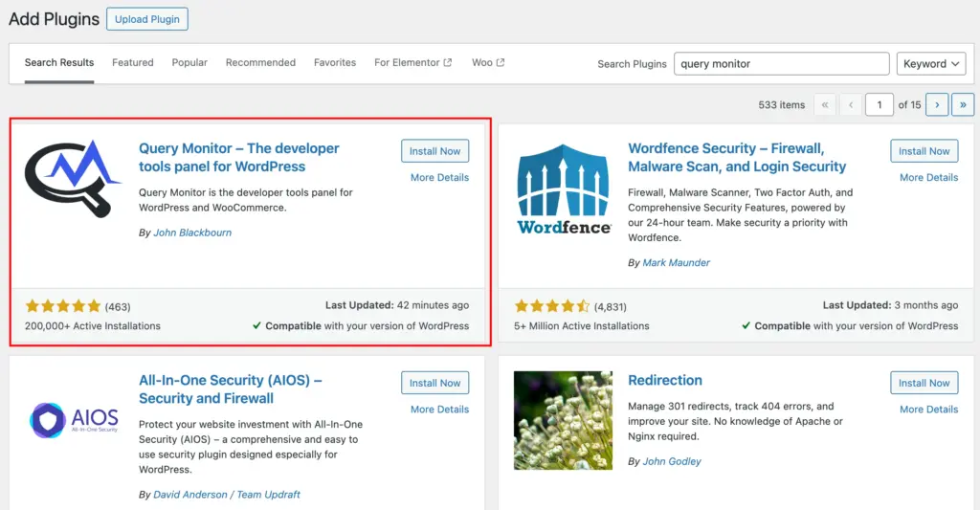This screenshot has height=510, width=980.
Task: Click the previous page arrow button
Action: click(851, 104)
